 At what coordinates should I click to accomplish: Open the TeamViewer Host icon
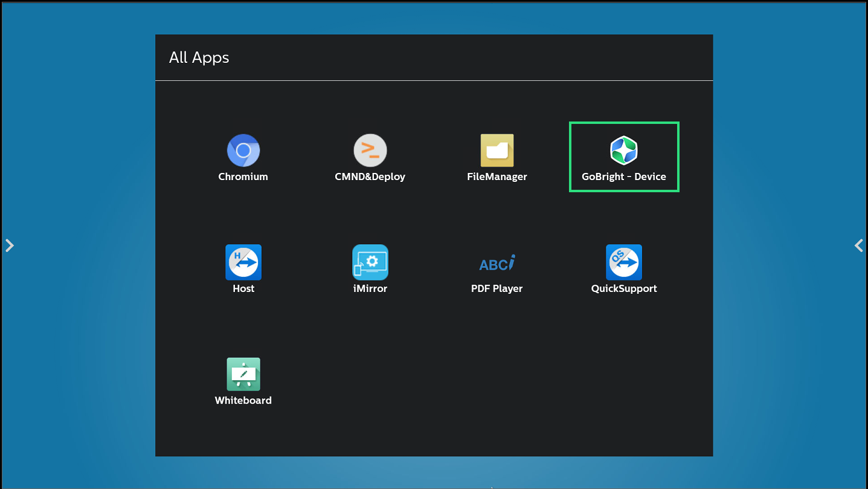pyautogui.click(x=243, y=262)
